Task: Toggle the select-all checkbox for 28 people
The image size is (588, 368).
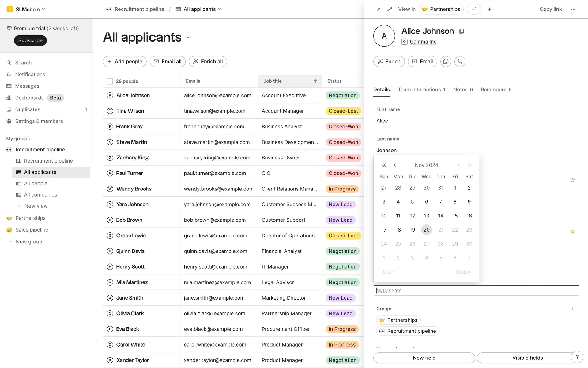Action: (x=110, y=81)
